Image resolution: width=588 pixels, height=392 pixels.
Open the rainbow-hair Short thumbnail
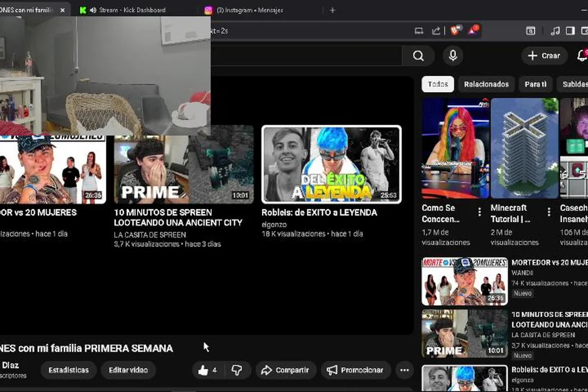click(456, 148)
